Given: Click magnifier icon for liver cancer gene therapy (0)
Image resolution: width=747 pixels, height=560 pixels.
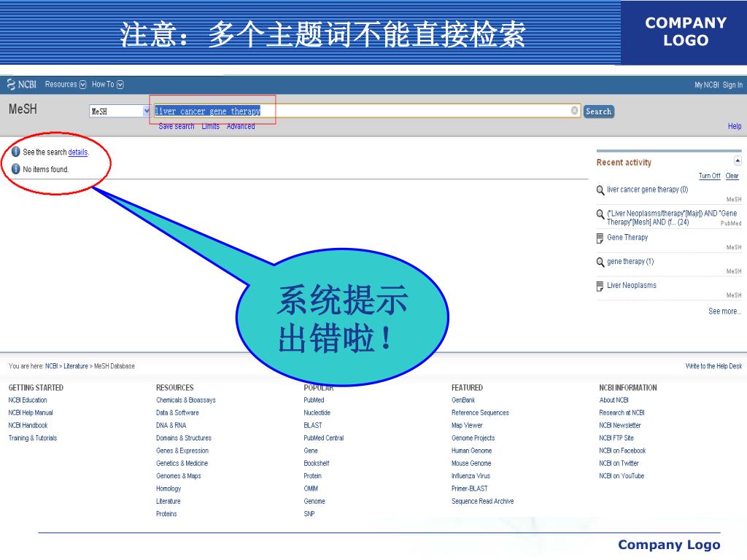Looking at the screenshot, I should pyautogui.click(x=600, y=190).
